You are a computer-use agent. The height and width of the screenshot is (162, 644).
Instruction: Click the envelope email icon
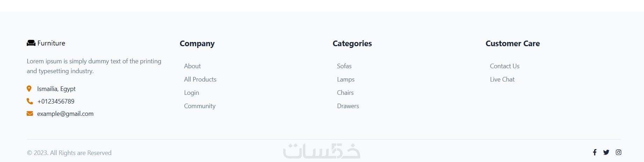tap(30, 113)
